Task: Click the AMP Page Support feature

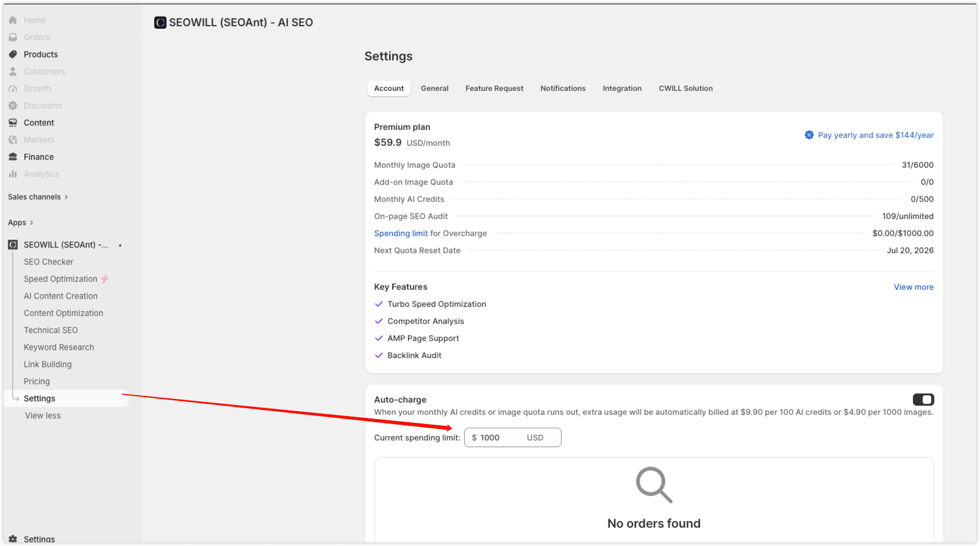Action: [x=423, y=338]
